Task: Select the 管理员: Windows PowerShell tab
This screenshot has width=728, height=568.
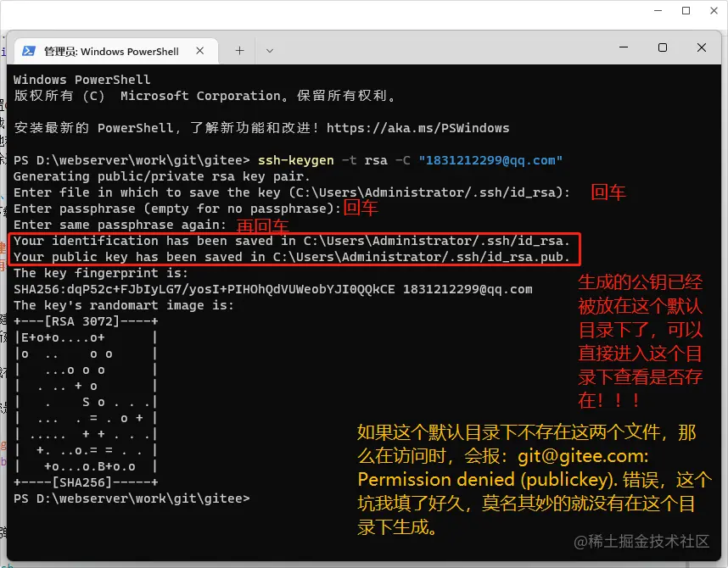Action: pyautogui.click(x=116, y=51)
